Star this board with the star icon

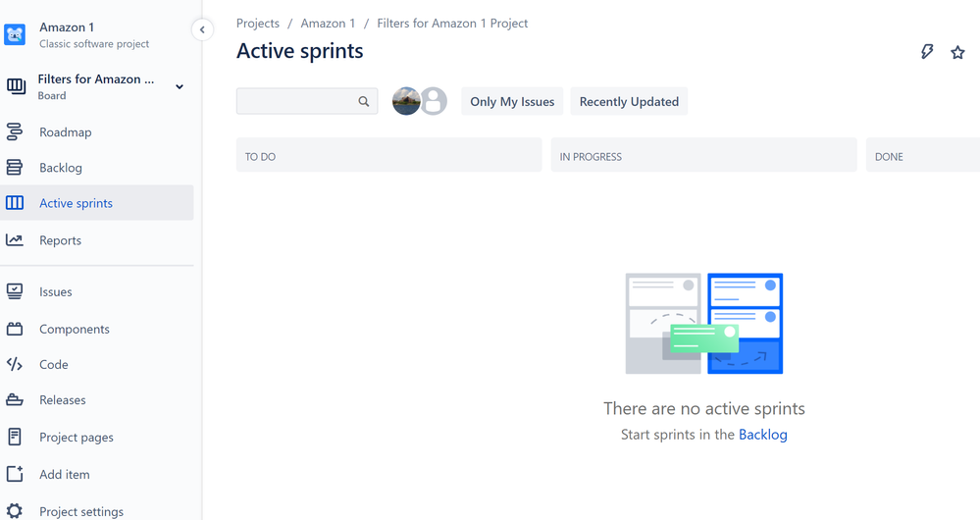click(957, 53)
